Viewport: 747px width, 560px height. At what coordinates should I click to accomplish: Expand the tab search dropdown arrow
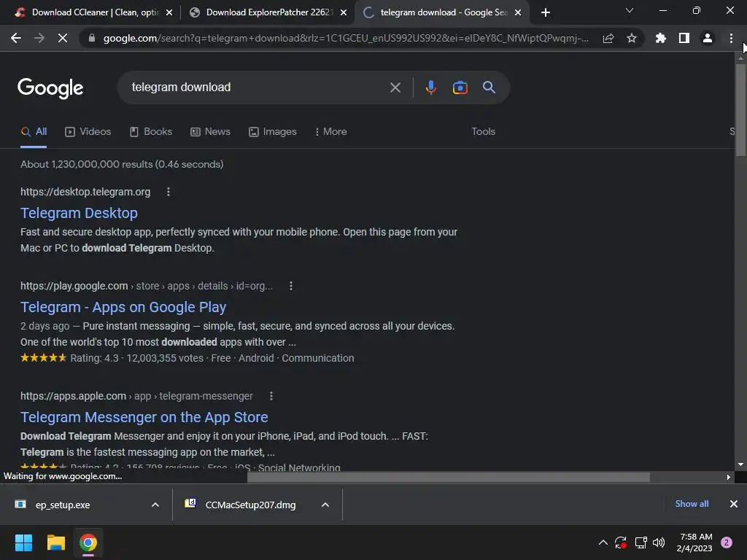[630, 10]
